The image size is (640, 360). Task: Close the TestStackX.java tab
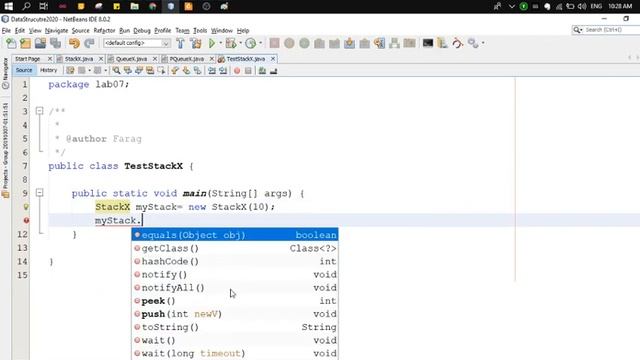tap(273, 59)
